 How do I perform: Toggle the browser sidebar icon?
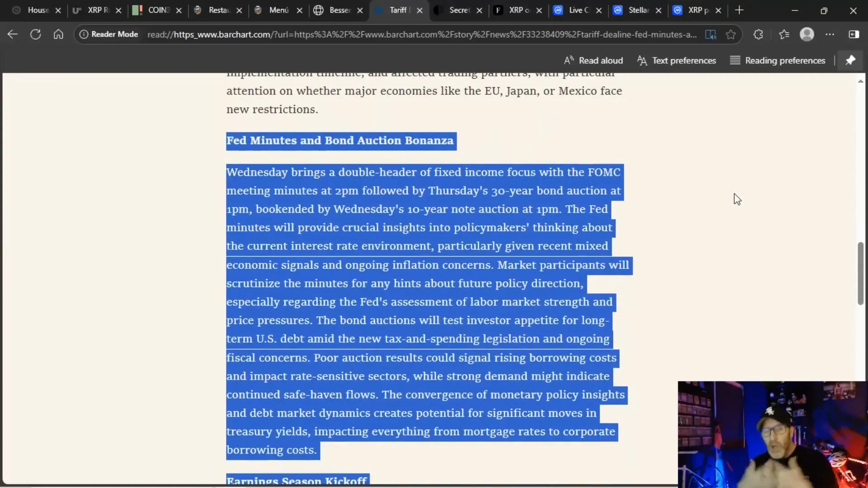point(854,34)
